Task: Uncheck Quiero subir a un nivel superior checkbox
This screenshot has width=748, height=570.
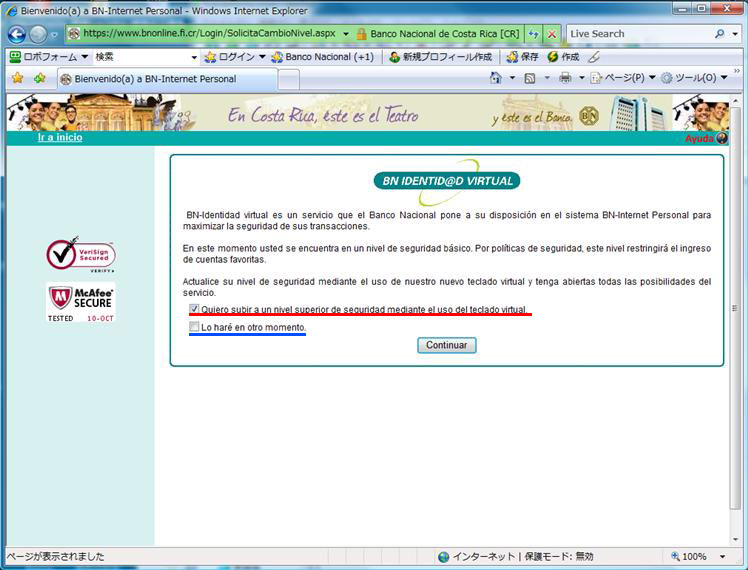Action: [194, 309]
